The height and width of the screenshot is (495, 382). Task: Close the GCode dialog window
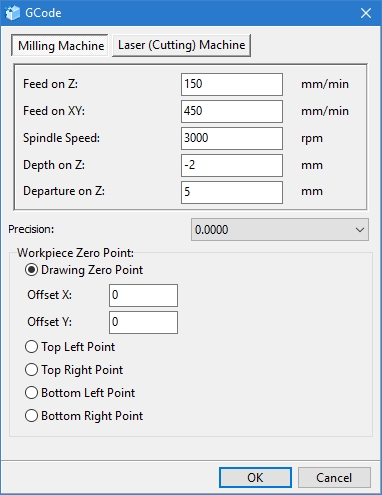[x=366, y=13]
